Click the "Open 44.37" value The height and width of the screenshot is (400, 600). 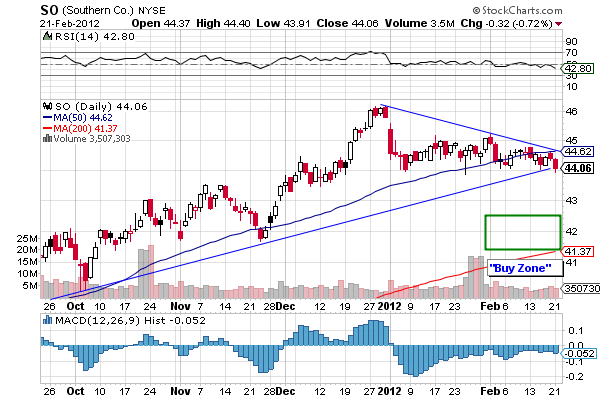tap(161, 23)
